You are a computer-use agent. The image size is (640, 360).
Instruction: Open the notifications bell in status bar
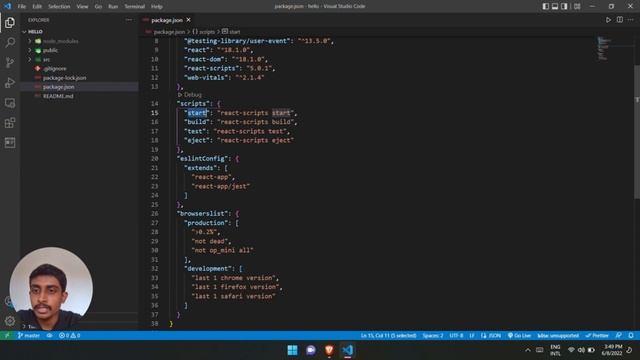tap(631, 336)
